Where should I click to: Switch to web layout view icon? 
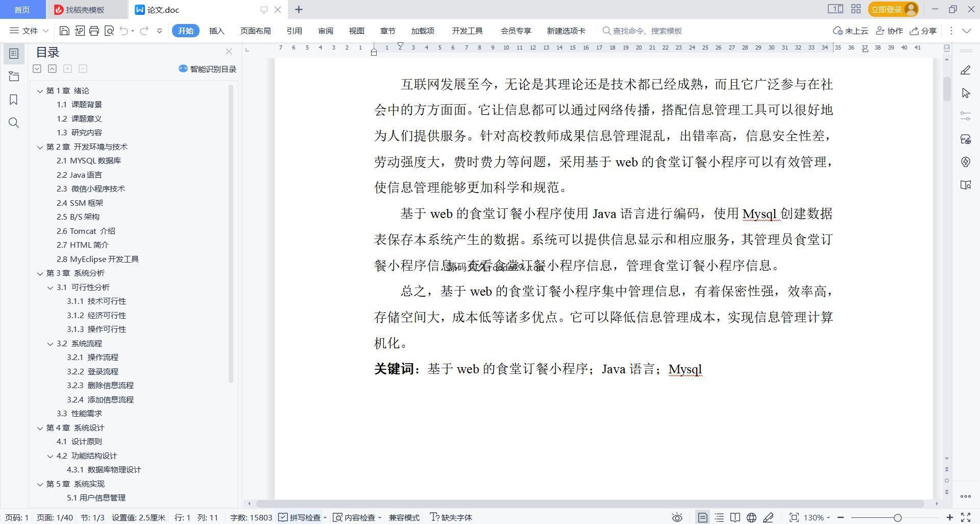pos(751,517)
